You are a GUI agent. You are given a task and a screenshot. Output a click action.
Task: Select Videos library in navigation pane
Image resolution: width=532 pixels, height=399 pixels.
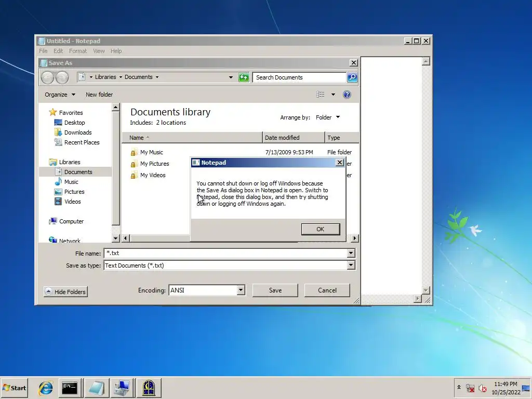point(72,201)
